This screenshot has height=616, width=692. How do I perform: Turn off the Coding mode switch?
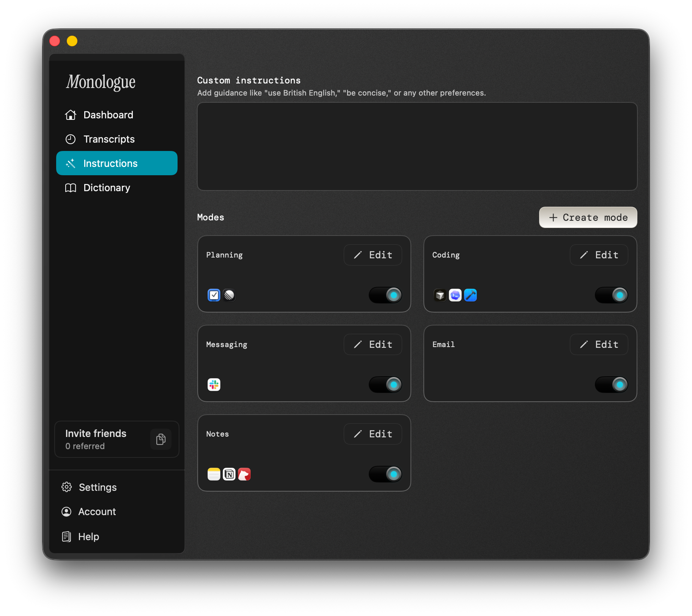tap(612, 295)
